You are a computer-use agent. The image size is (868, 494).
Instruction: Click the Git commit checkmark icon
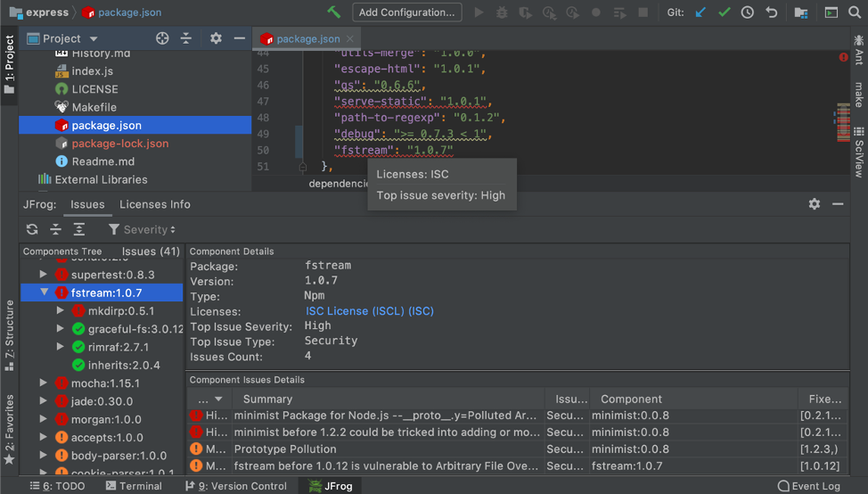click(724, 12)
